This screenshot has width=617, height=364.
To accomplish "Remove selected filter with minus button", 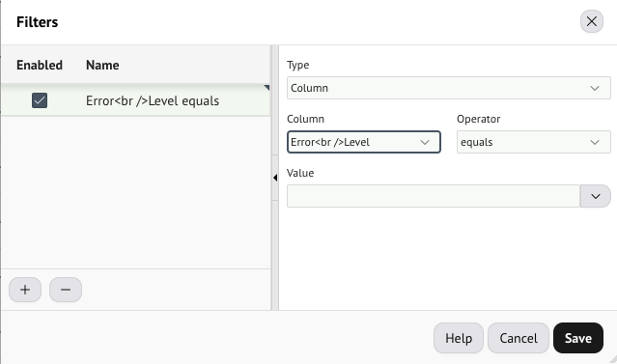I will click(x=66, y=290).
